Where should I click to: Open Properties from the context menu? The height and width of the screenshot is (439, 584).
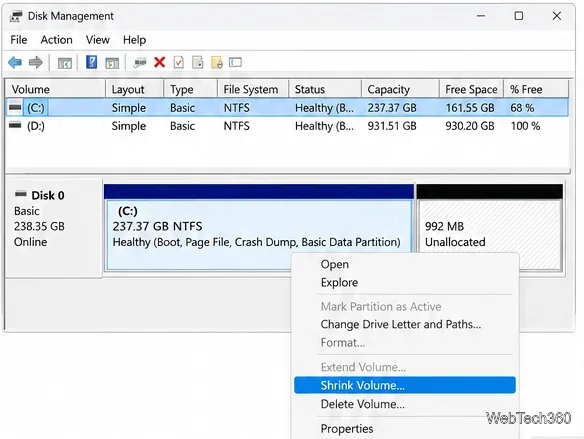click(405, 429)
